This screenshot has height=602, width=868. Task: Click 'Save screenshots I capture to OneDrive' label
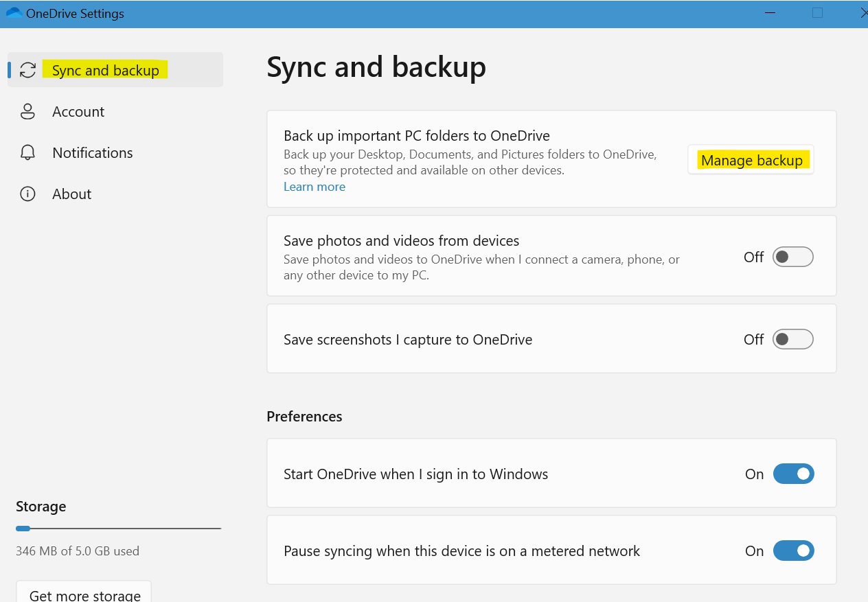coord(408,340)
